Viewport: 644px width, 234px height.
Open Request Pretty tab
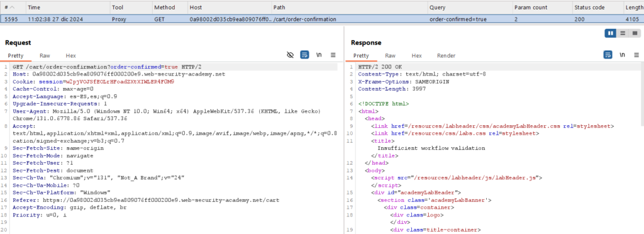pos(16,56)
